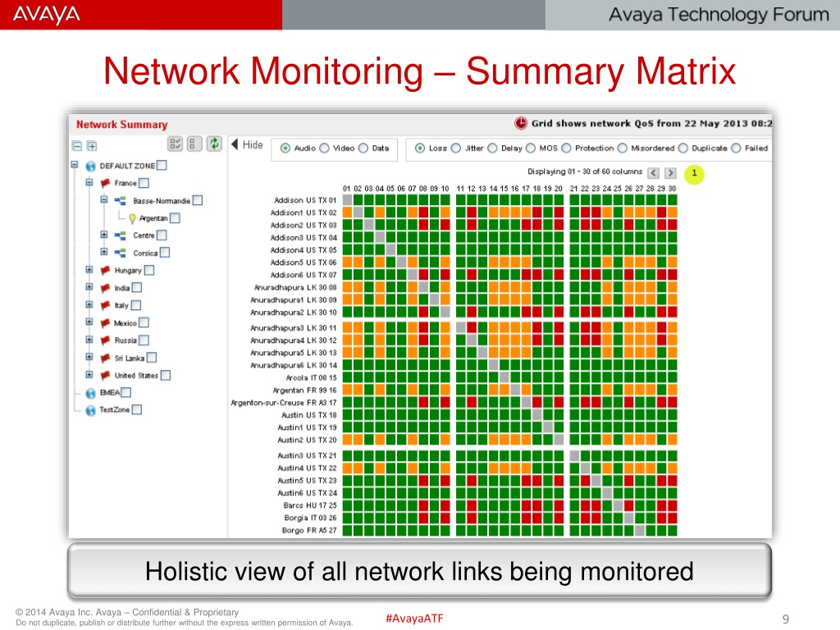The height and width of the screenshot is (630, 840).
Task: Tick the DEFAULT ZONE checkbox
Action: click(x=162, y=166)
